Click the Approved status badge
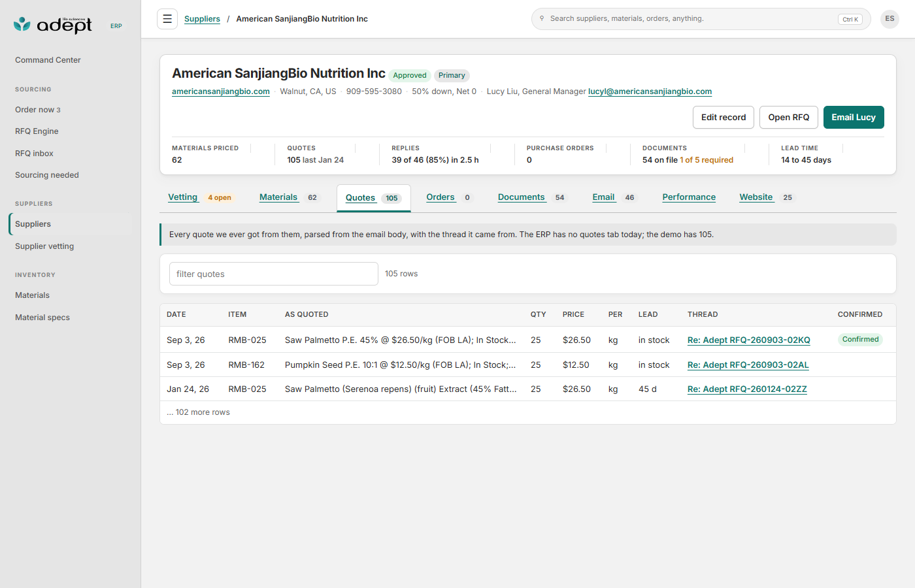Viewport: 915px width, 588px height. point(410,76)
